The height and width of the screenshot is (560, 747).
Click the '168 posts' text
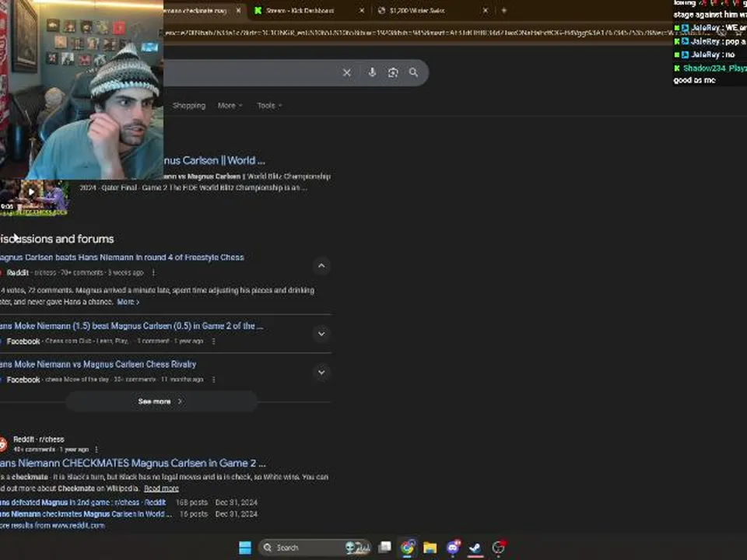(x=192, y=502)
